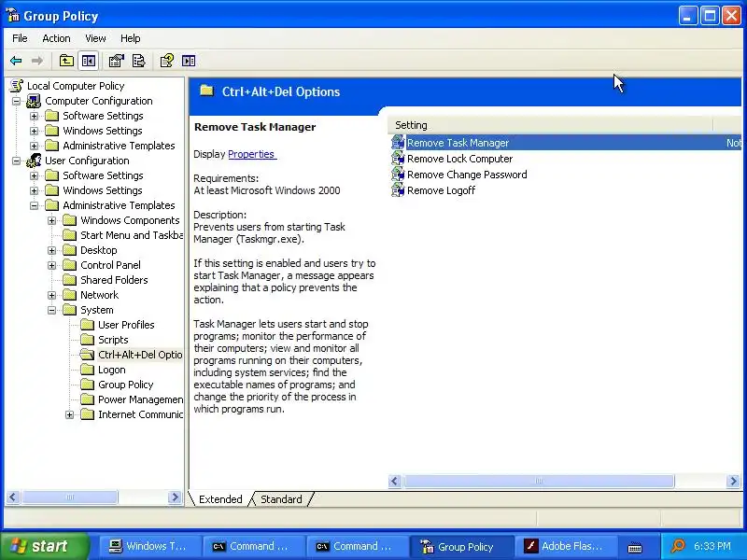Select the Remove Change Password setting
The image size is (747, 560).
(467, 175)
